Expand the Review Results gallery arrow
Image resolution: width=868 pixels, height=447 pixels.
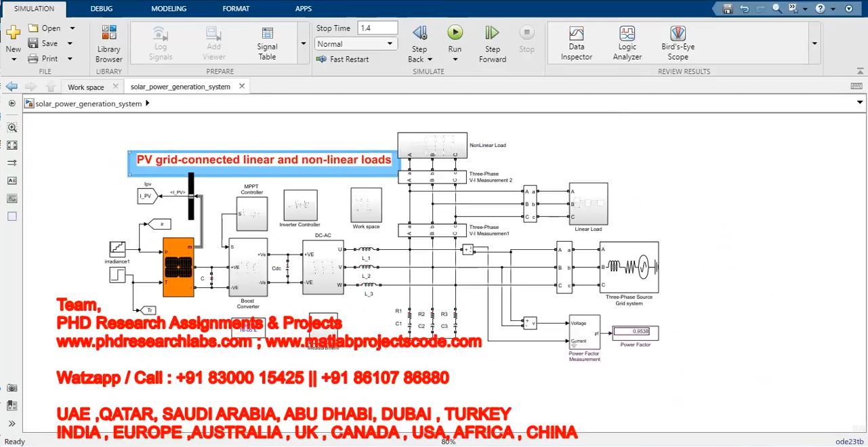[x=815, y=44]
